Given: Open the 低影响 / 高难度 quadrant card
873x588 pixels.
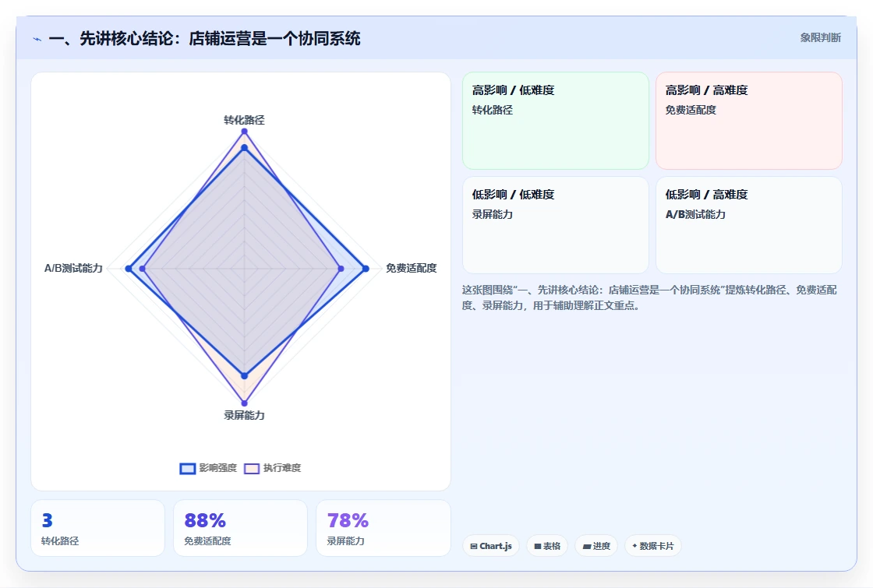Looking at the screenshot, I should coord(749,225).
